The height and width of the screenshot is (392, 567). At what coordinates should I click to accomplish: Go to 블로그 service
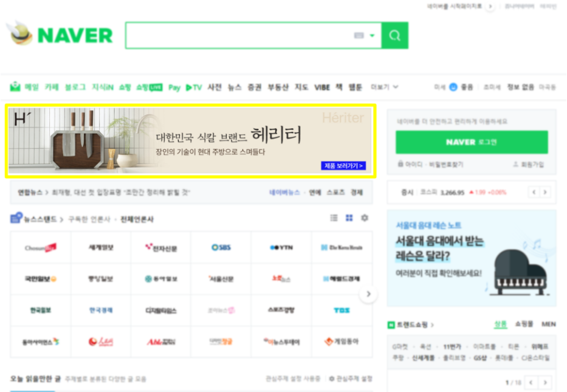pos(75,87)
